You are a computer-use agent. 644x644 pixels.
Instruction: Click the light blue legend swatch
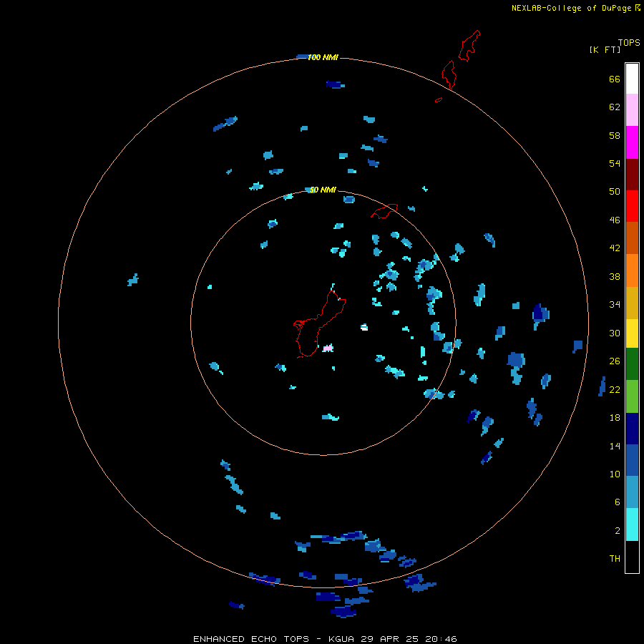pos(632,492)
